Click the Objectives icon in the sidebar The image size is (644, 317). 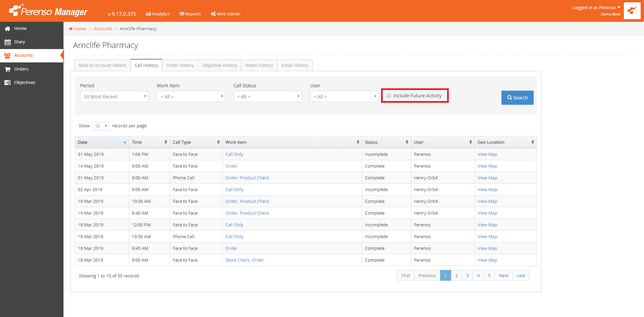[7, 83]
